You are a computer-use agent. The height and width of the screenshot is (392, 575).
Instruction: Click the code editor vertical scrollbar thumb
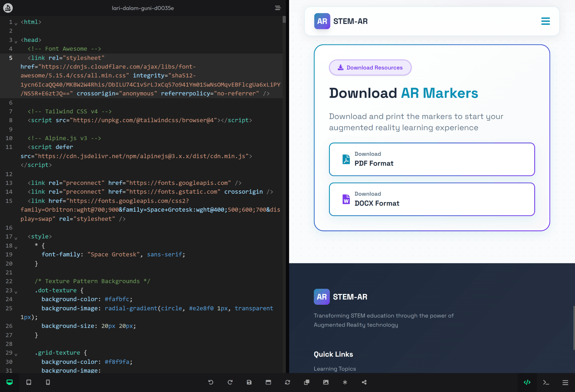pyautogui.click(x=284, y=19)
